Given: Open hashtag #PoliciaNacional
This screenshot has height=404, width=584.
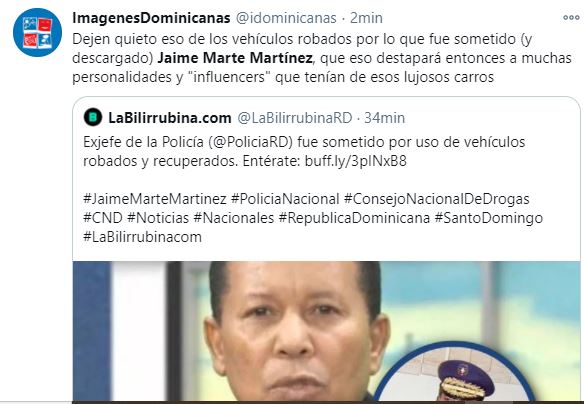Looking at the screenshot, I should (x=285, y=199).
